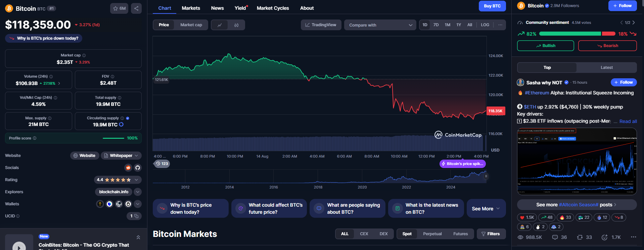Open Volume (24h) info icon
Image resolution: width=644 pixels, height=250 pixels.
51,77
